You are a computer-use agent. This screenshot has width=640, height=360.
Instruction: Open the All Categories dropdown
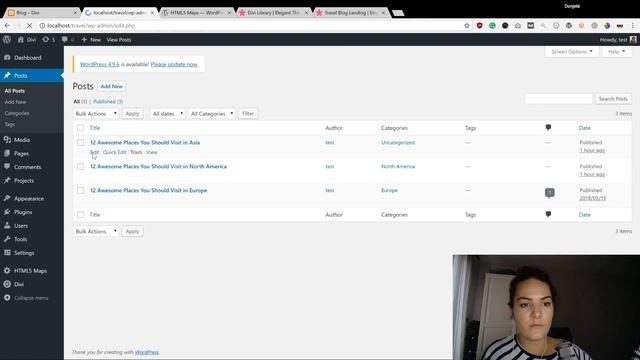pyautogui.click(x=212, y=113)
